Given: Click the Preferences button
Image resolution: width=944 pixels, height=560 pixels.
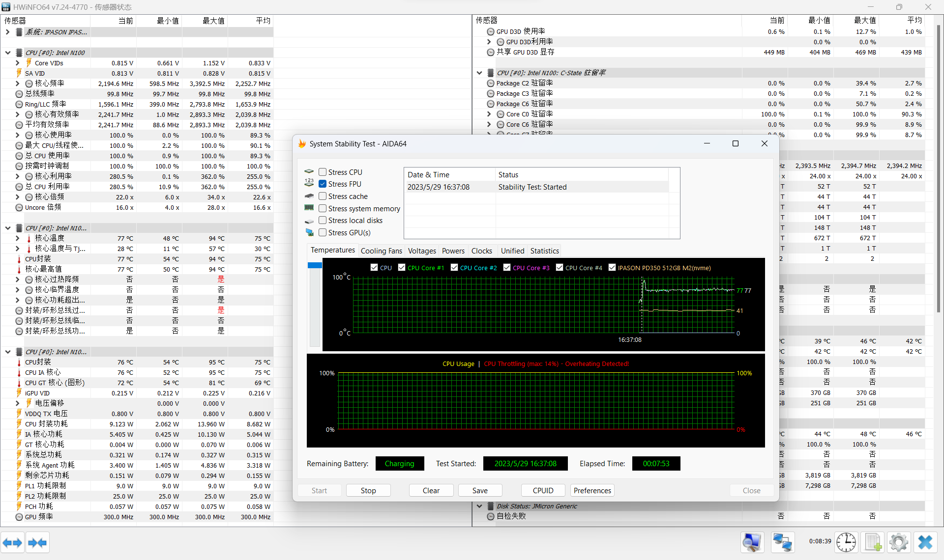Looking at the screenshot, I should click(592, 490).
